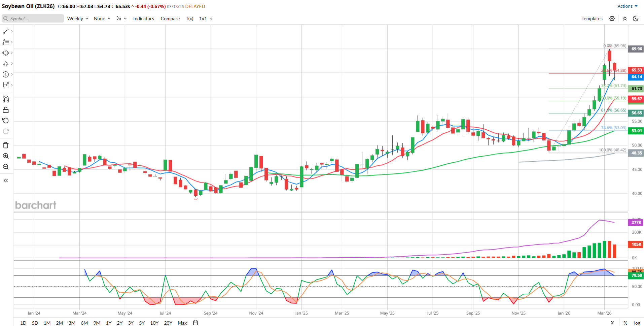Viewport: 644px width, 326px height.
Task: Select the trend line drawing tool
Action: click(x=6, y=31)
